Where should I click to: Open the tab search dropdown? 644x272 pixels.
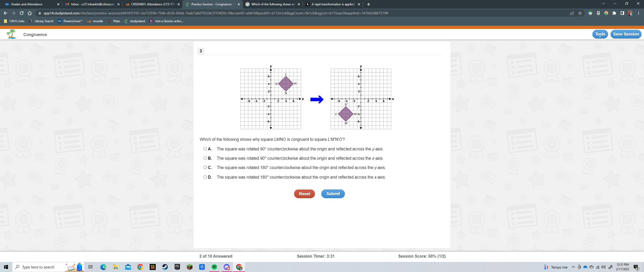point(603,4)
